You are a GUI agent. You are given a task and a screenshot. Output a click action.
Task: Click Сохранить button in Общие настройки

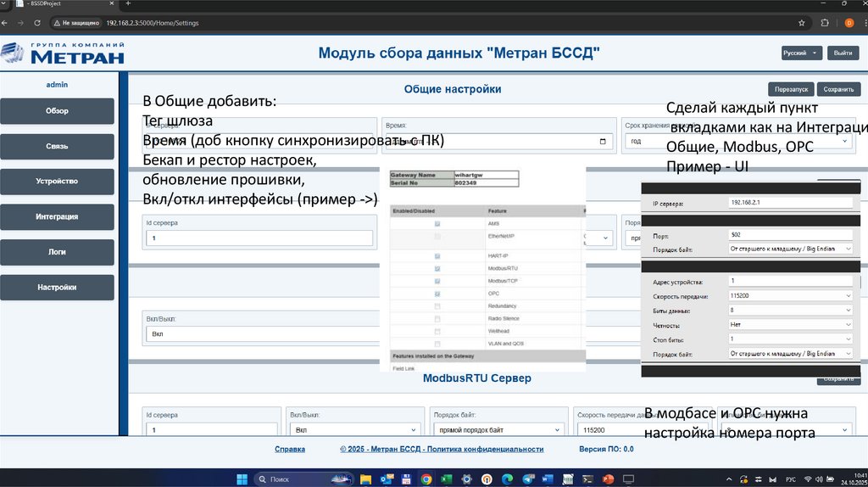[838, 89]
